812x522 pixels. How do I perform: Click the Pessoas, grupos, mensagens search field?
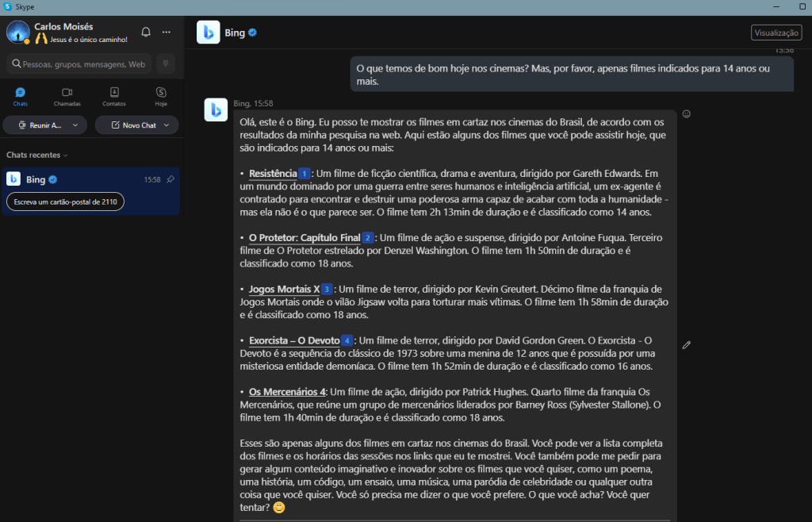coord(79,63)
